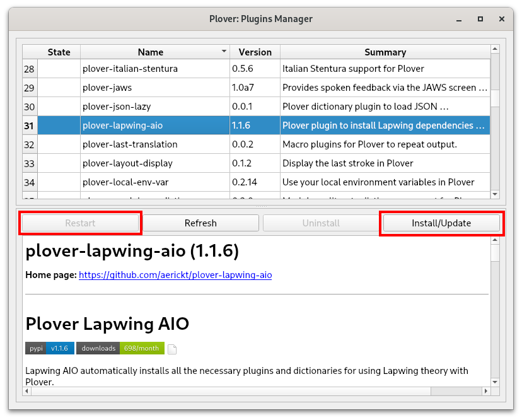
Task: Open the sort dropdown arrow on Name column
Action: (224, 52)
